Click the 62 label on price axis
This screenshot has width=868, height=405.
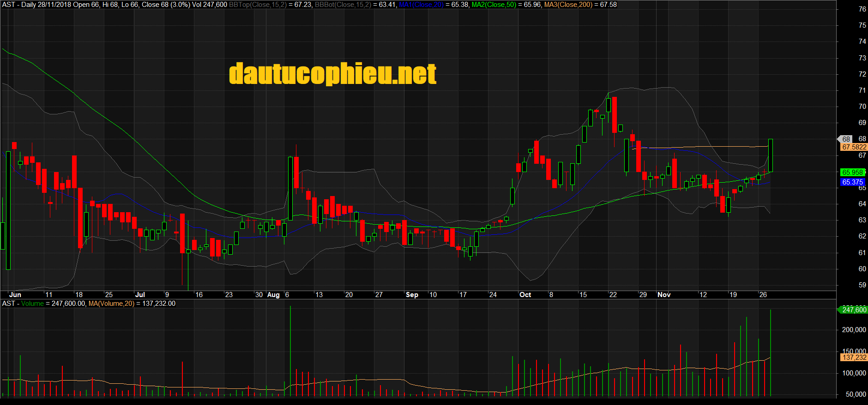862,236
